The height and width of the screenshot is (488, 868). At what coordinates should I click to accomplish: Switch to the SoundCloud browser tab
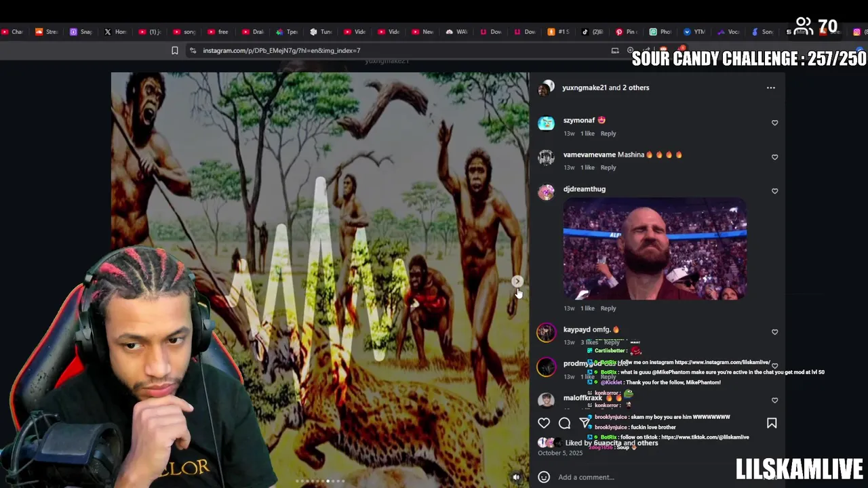[x=46, y=32]
